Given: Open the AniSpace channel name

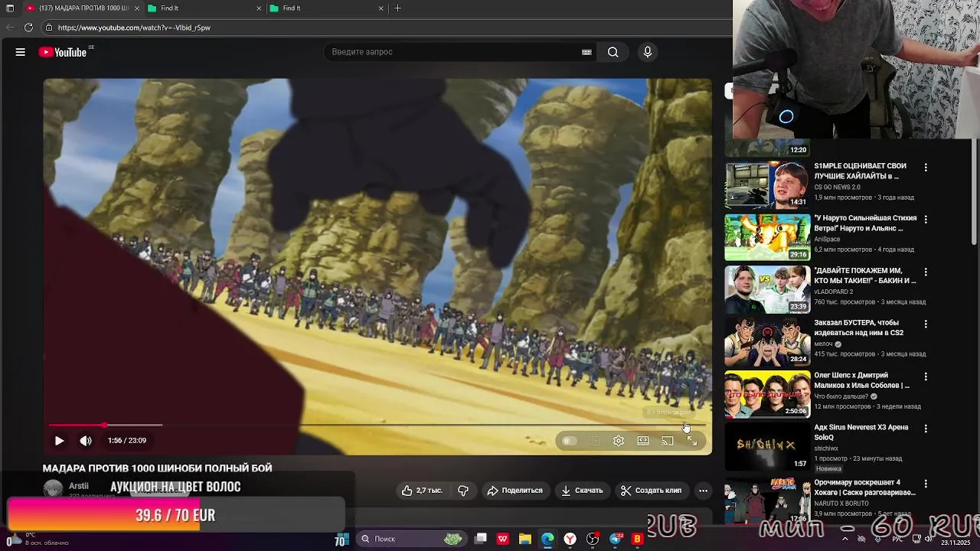Looking at the screenshot, I should point(827,240).
